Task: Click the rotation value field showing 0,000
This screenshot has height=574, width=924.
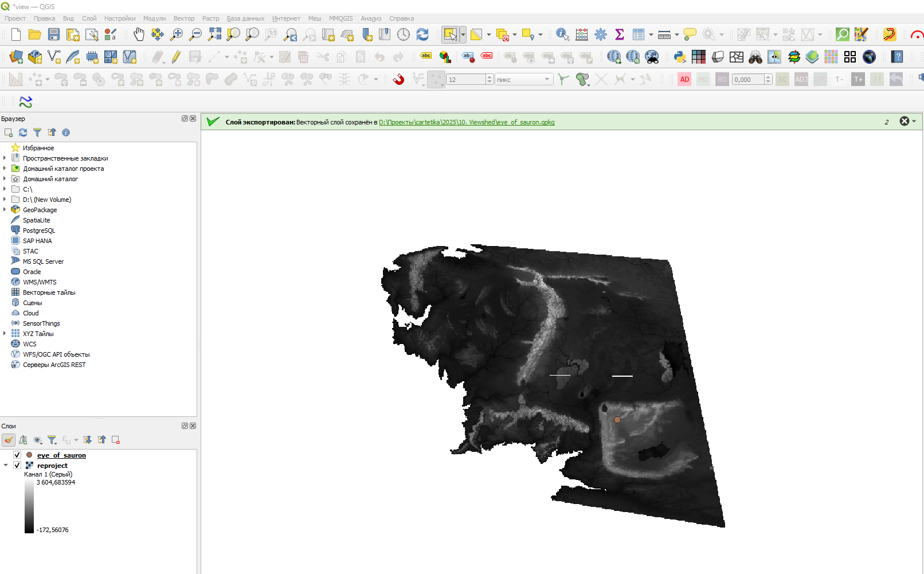Action: click(x=748, y=79)
